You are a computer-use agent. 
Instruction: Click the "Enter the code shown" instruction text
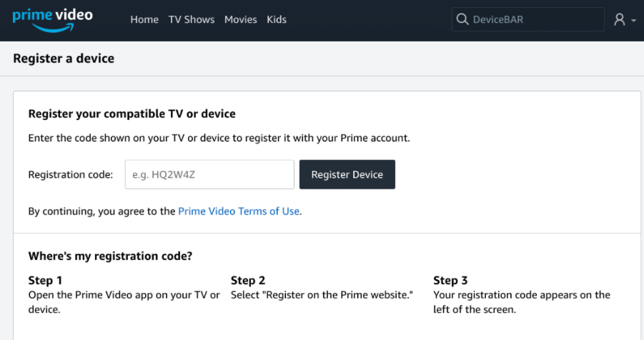point(219,138)
